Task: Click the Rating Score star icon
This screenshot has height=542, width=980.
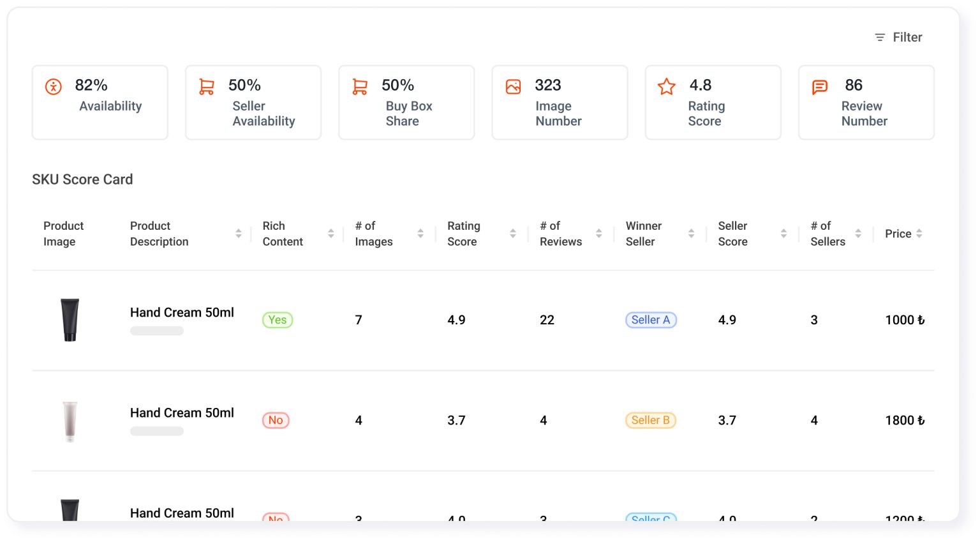Action: coord(667,86)
